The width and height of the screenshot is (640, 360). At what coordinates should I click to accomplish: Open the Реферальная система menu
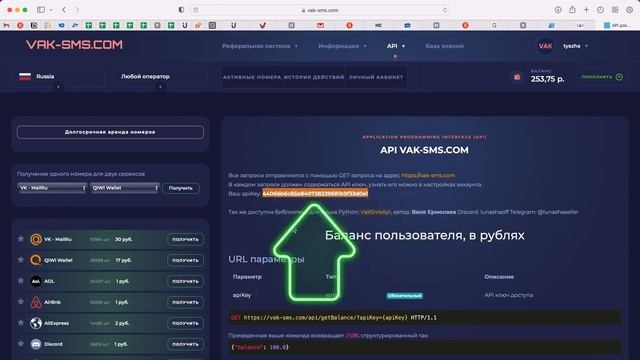(260, 46)
